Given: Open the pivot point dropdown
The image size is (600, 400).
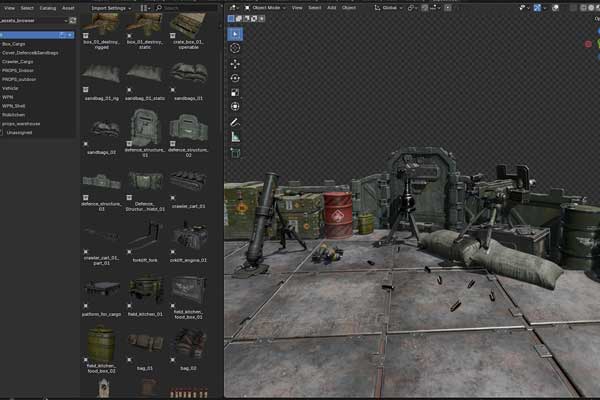Looking at the screenshot, I should click(x=412, y=8).
